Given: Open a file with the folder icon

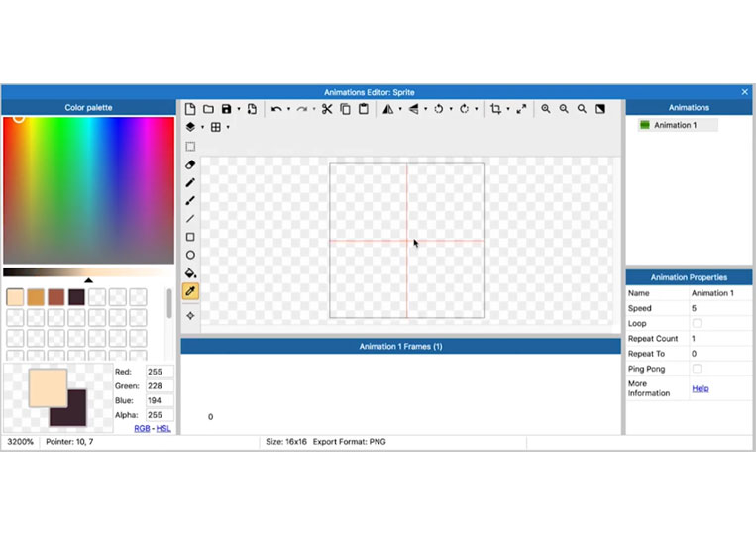Looking at the screenshot, I should (x=208, y=109).
